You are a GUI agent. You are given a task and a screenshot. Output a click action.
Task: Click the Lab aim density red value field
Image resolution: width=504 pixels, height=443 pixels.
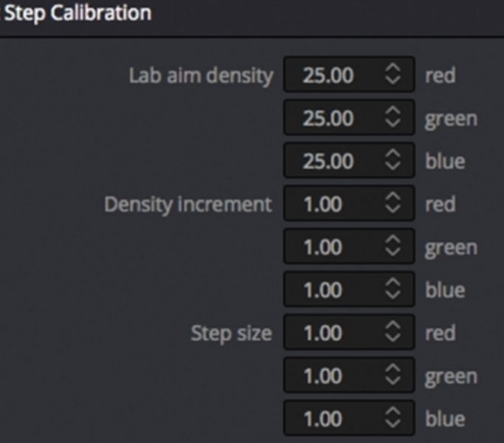[x=328, y=75]
